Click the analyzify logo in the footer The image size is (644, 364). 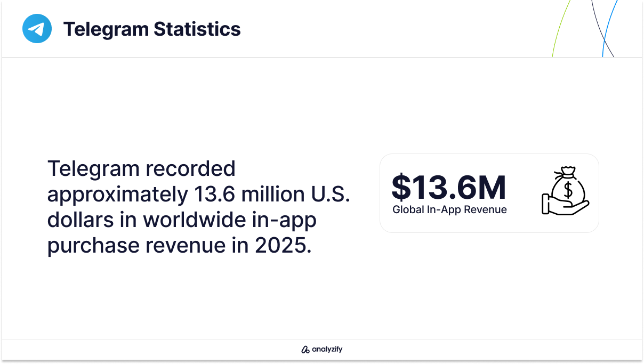coord(321,350)
